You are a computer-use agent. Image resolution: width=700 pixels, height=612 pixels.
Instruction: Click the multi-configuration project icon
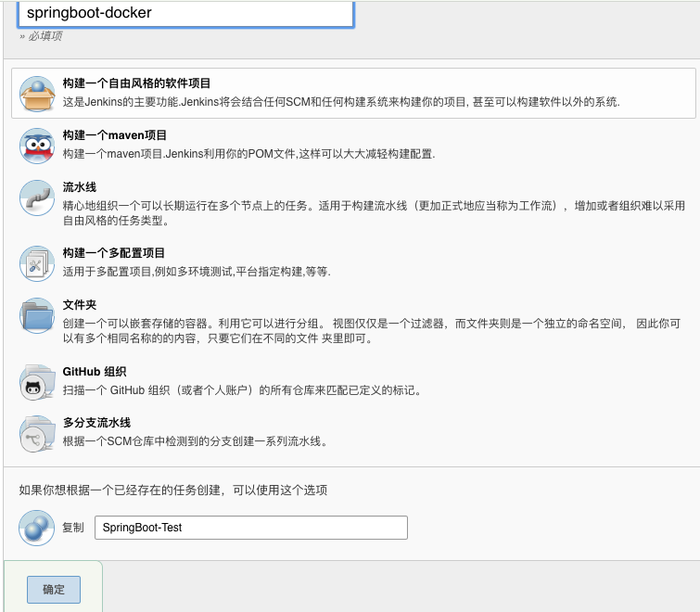pyautogui.click(x=37, y=263)
